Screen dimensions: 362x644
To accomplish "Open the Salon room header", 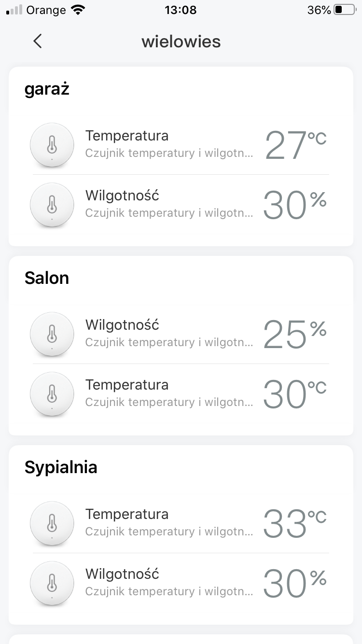I will (x=47, y=278).
